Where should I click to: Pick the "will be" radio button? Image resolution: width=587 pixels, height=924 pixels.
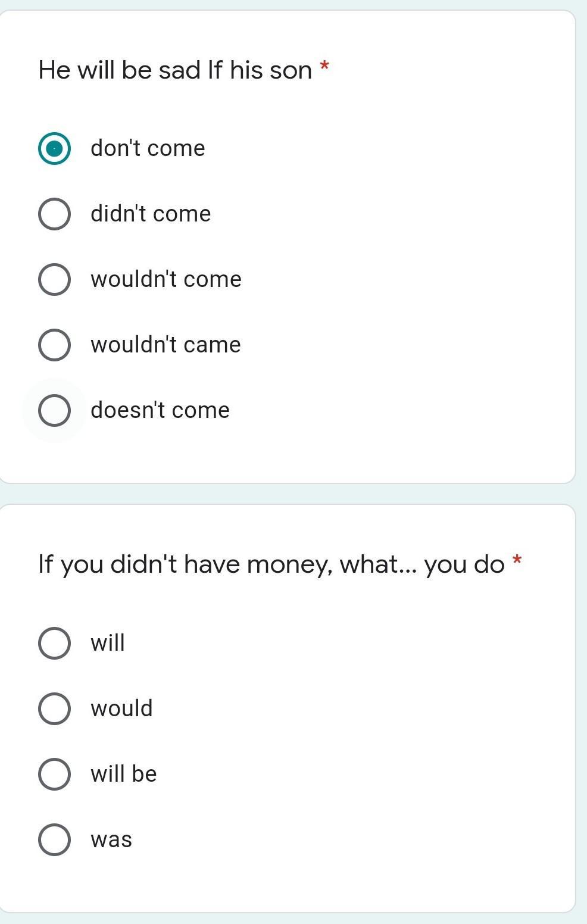coord(54,774)
